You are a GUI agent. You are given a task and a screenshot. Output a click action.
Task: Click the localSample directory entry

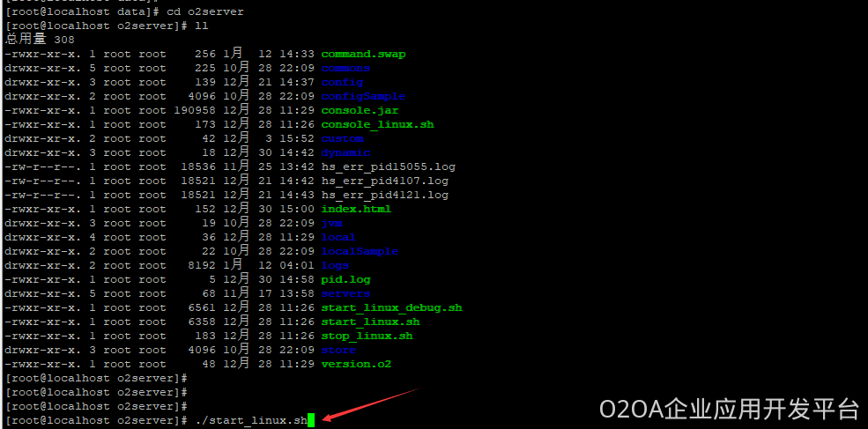click(x=360, y=251)
